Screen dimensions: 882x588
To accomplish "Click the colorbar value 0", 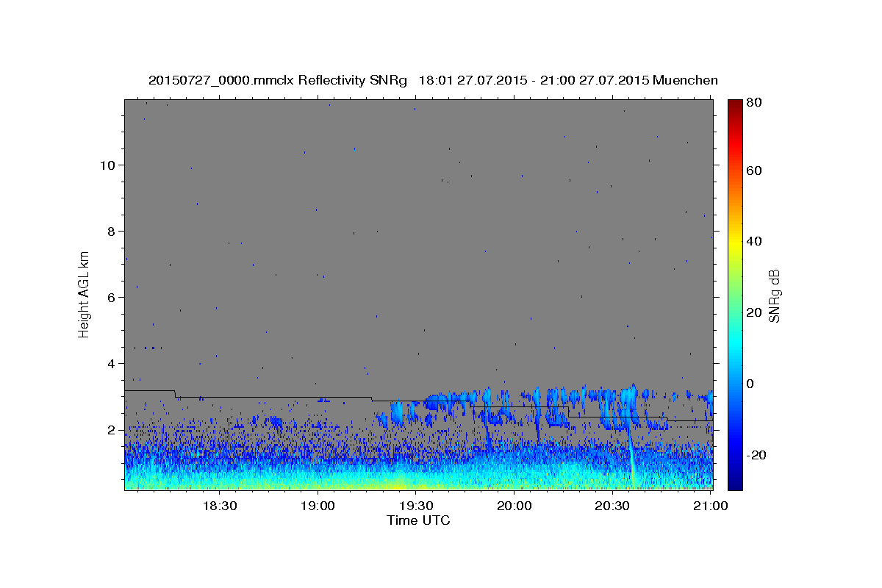I will (750, 384).
